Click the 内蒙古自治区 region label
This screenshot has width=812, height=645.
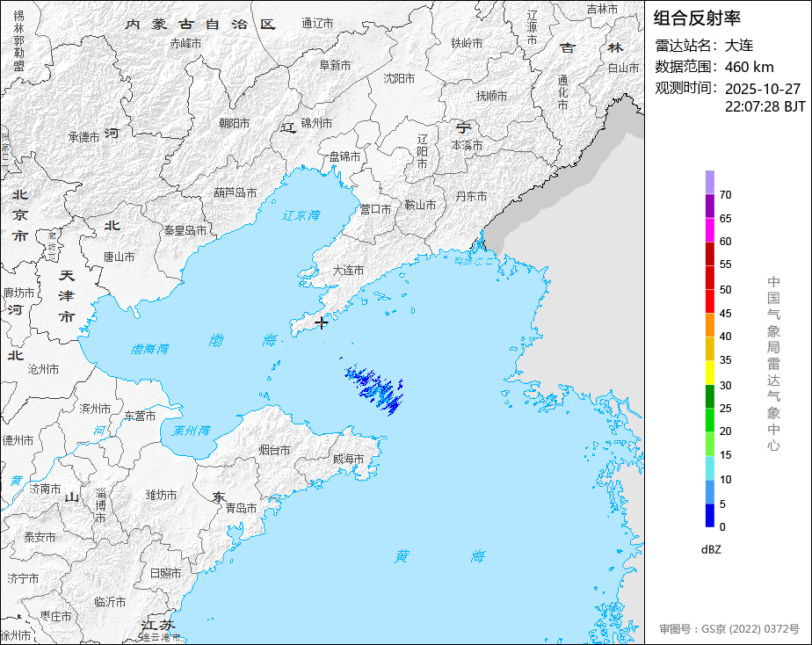(200, 25)
